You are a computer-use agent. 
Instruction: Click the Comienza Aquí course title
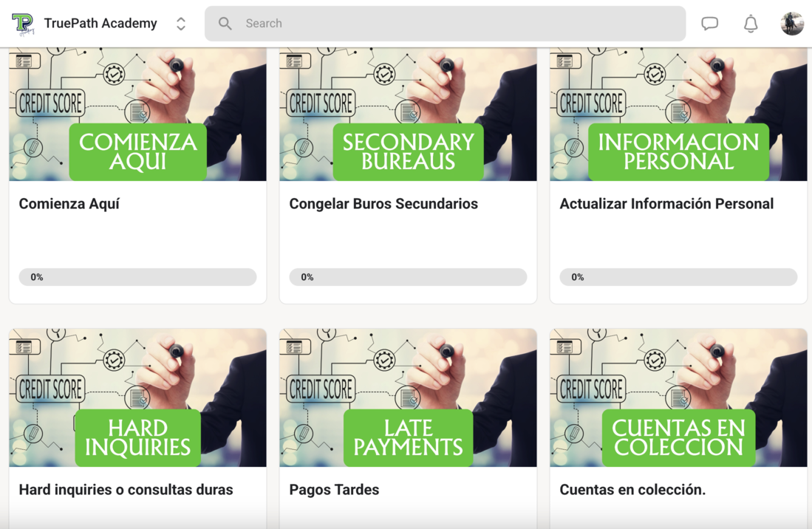(69, 204)
